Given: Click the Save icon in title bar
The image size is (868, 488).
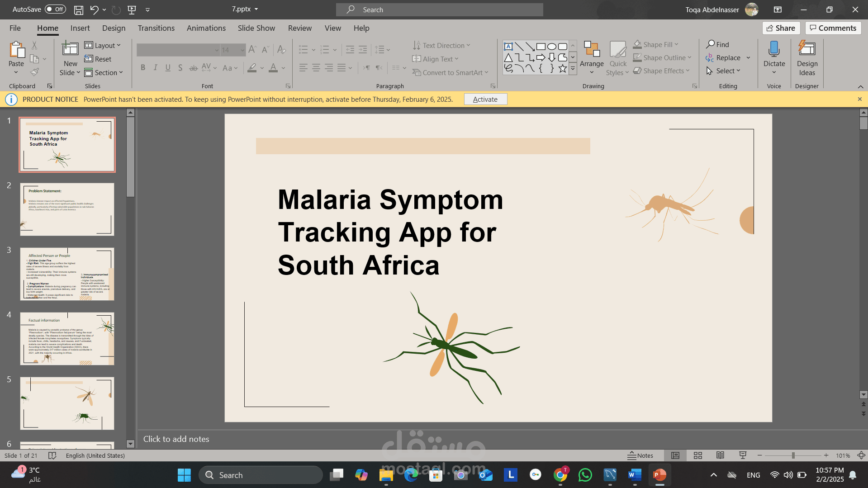Looking at the screenshot, I should click(79, 9).
